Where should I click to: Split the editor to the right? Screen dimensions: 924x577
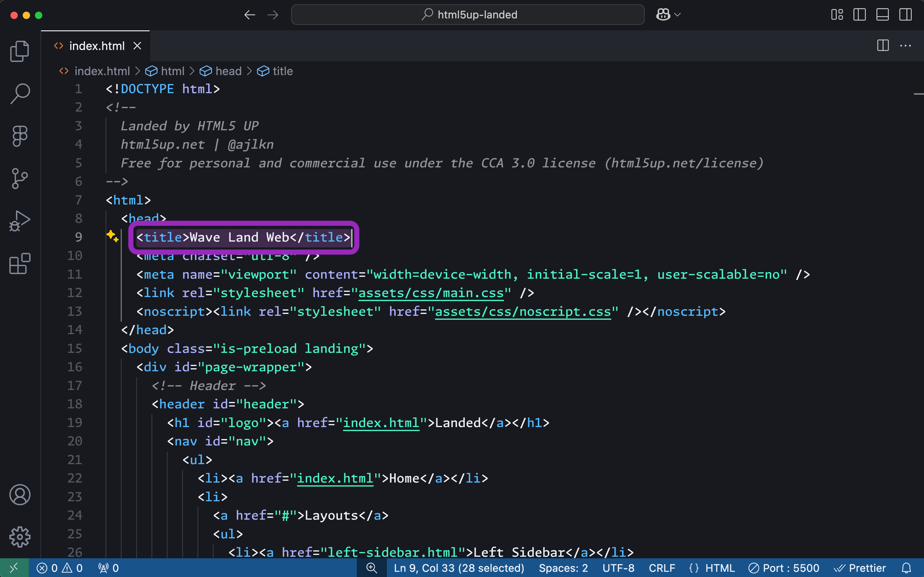[x=883, y=46]
